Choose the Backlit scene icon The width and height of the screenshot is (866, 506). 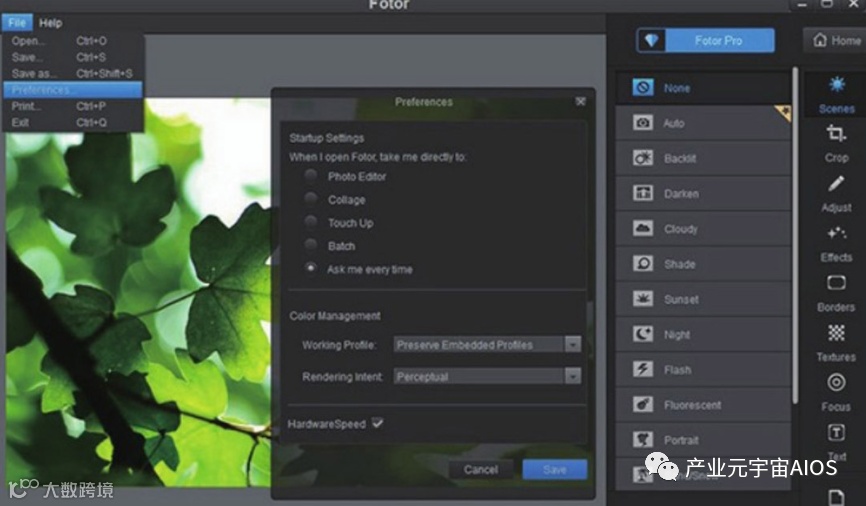(x=643, y=158)
